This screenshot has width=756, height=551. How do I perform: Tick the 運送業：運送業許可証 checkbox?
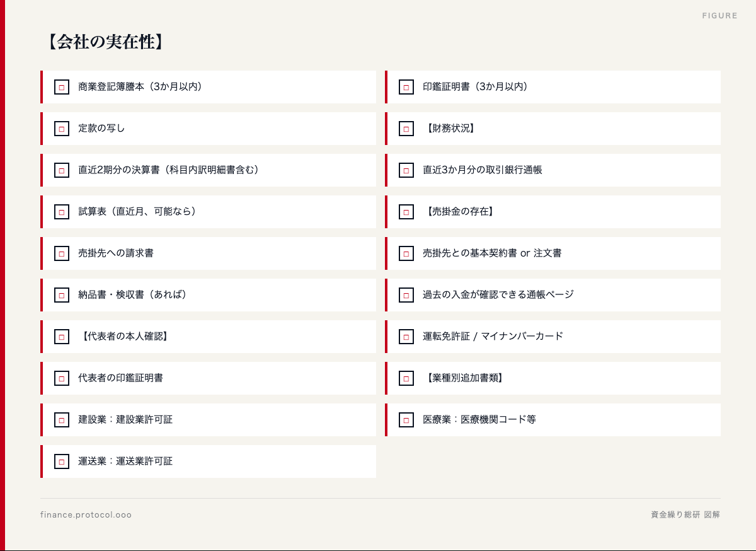pyautogui.click(x=61, y=461)
